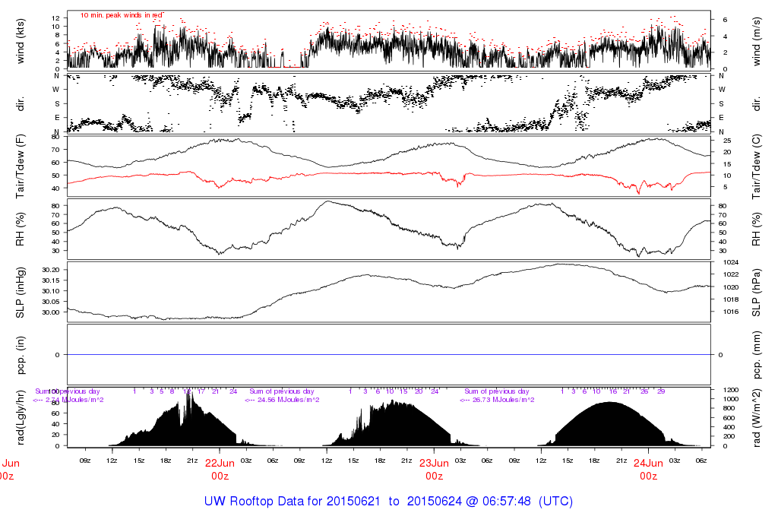Click the 'rad(Lgly/hr)' axis label
Viewport: 778px width, 532px height.
click(21, 417)
